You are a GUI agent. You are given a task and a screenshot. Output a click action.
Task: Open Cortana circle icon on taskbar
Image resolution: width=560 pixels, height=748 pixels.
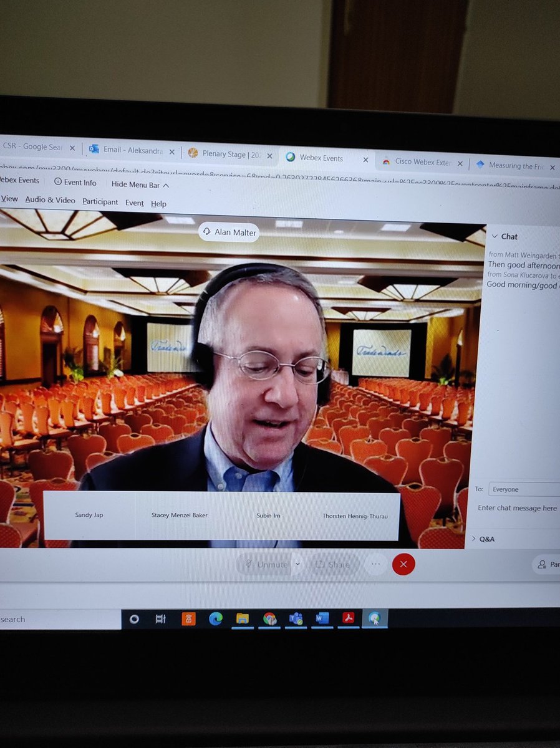point(133,619)
